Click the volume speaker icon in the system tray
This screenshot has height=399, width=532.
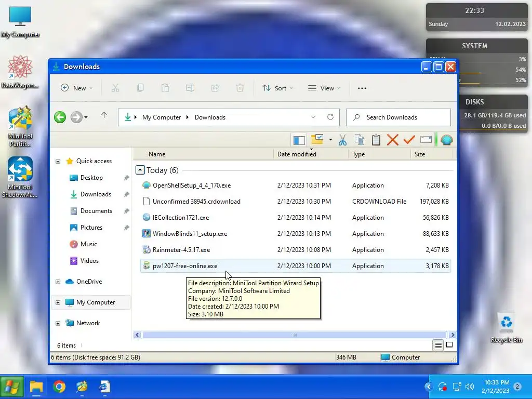tap(470, 387)
